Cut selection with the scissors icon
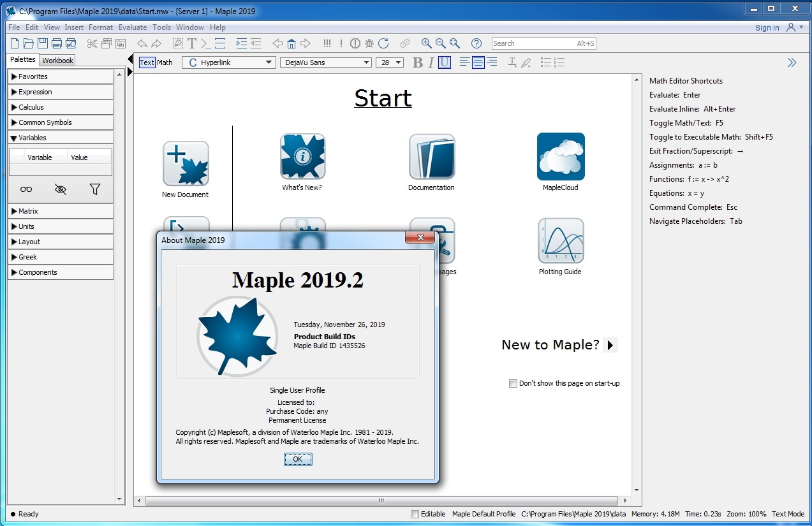This screenshot has width=812, height=526. point(92,43)
